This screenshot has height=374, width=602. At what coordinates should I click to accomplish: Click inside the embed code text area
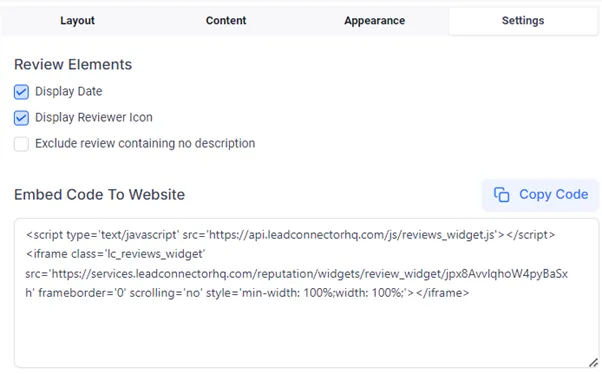(306, 293)
